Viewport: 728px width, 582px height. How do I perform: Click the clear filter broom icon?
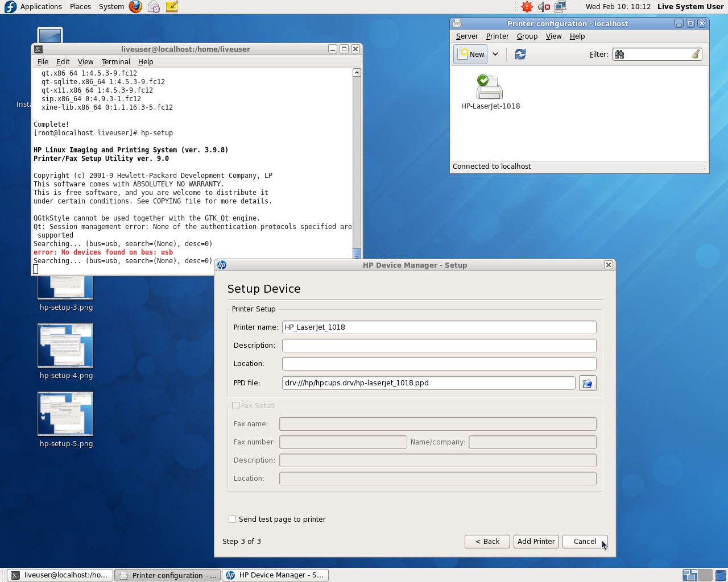click(x=695, y=54)
